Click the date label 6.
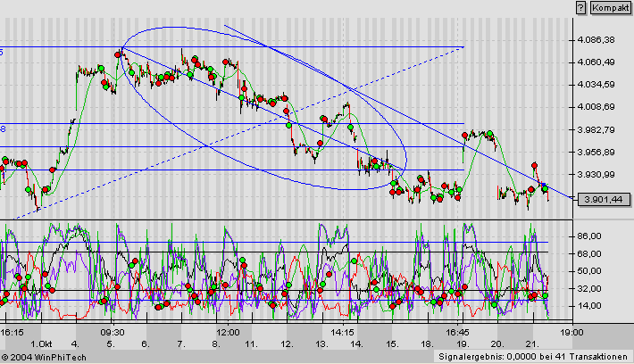Viewport: 634px width, 364px height. pyautogui.click(x=146, y=344)
